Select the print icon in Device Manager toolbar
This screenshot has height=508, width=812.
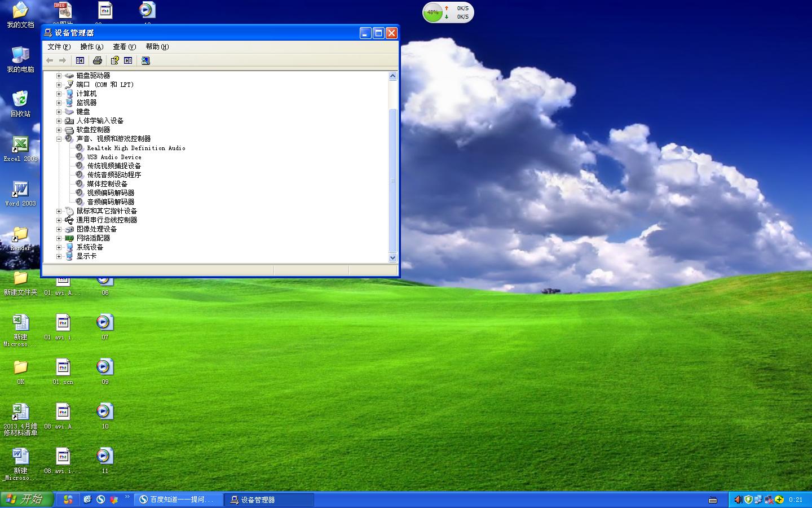(97, 60)
